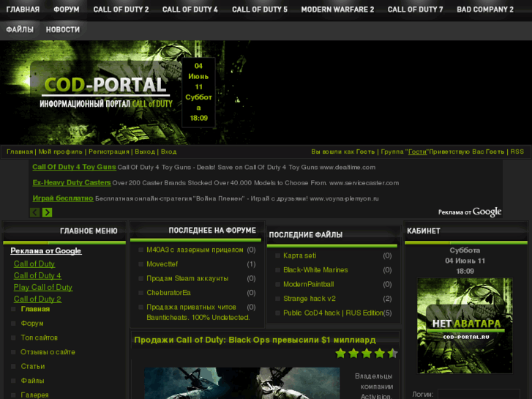Go to the CALL OF DUTY 5 section

pos(260,10)
